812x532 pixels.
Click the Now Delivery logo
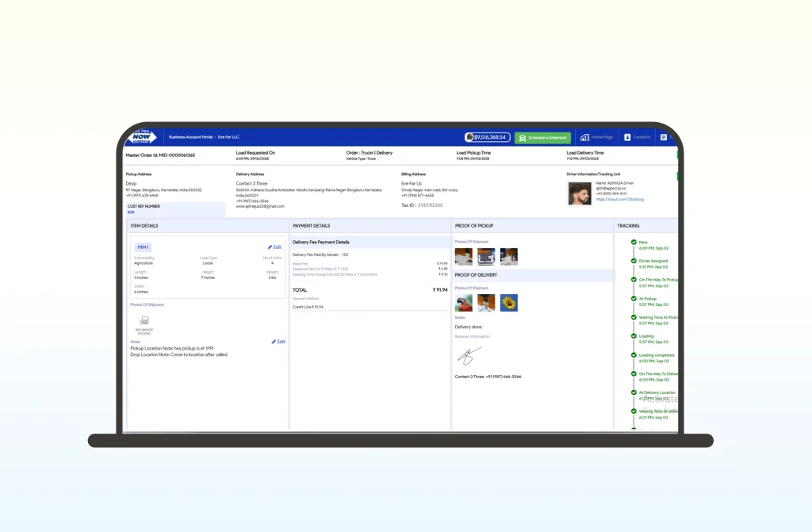144,137
